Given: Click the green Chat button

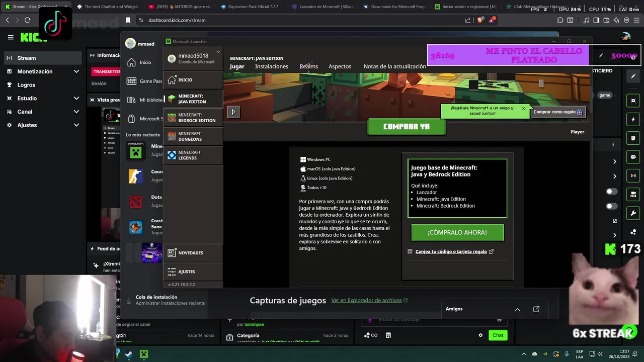Looking at the screenshot, I should pos(498,335).
